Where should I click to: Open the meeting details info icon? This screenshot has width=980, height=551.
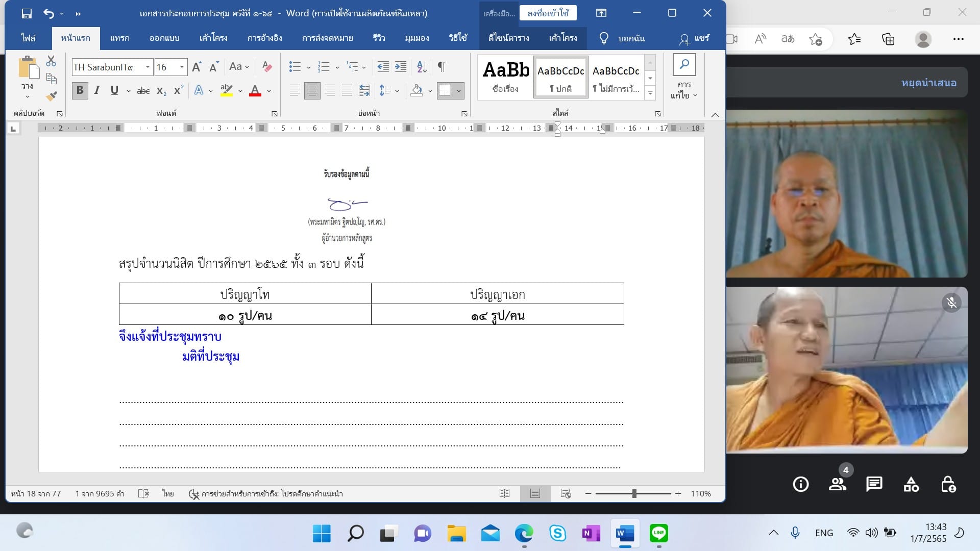tap(800, 484)
